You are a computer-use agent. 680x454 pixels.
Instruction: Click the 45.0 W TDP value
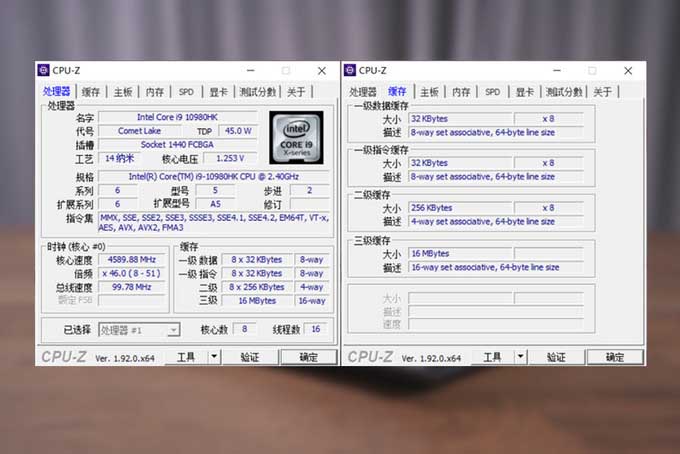point(238,131)
